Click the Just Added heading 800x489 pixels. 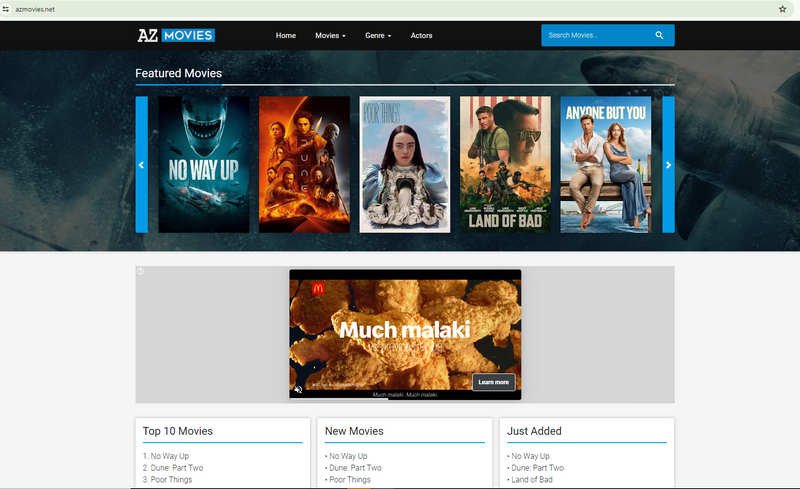click(534, 431)
